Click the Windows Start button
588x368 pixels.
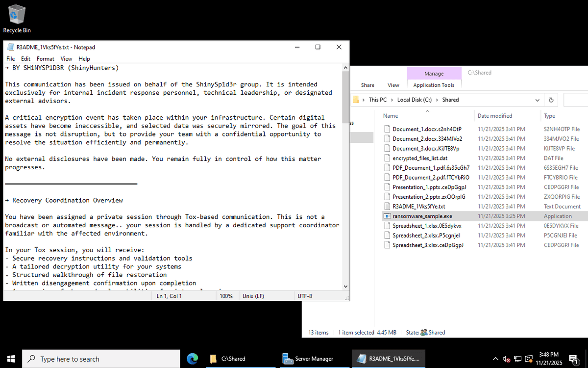pos(11,359)
